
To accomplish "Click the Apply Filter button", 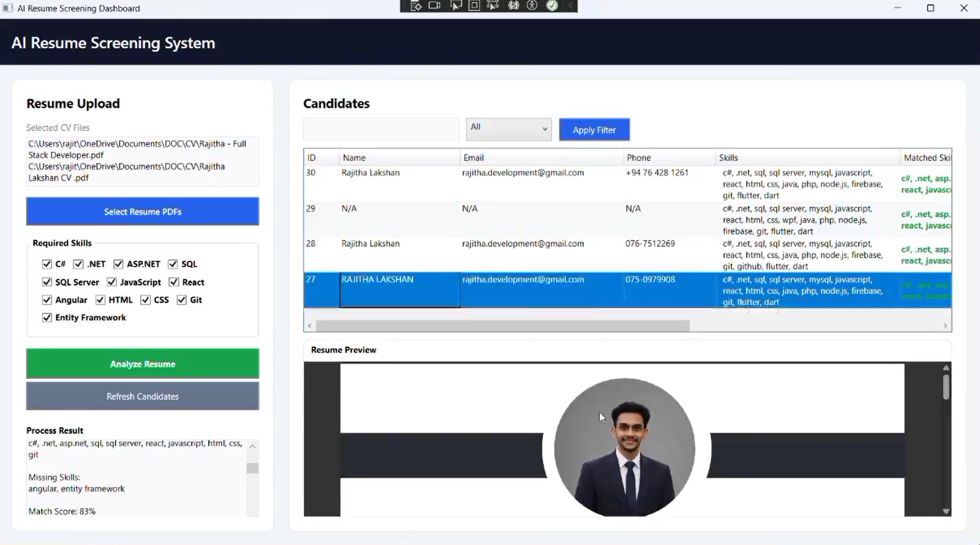I will tap(594, 130).
